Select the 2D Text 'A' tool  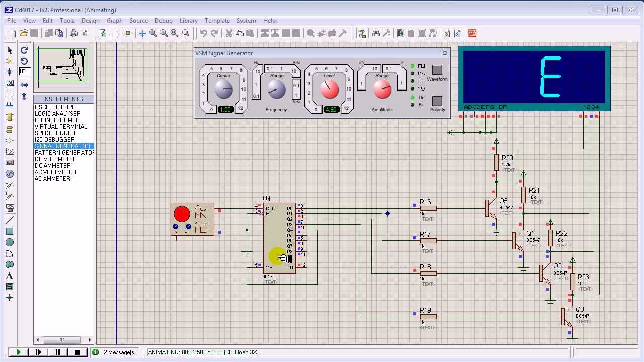pyautogui.click(x=10, y=276)
